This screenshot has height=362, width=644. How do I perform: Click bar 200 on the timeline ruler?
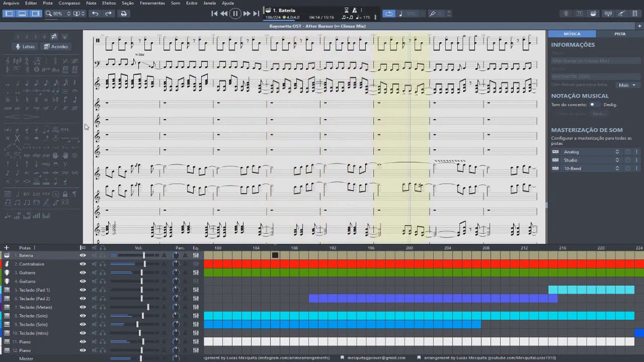coord(409,248)
